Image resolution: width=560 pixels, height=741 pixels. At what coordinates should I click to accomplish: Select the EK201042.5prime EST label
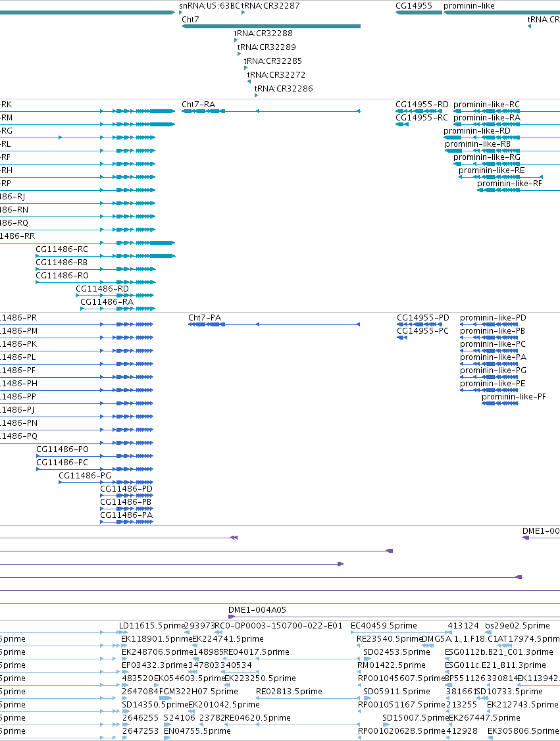pyautogui.click(x=224, y=705)
